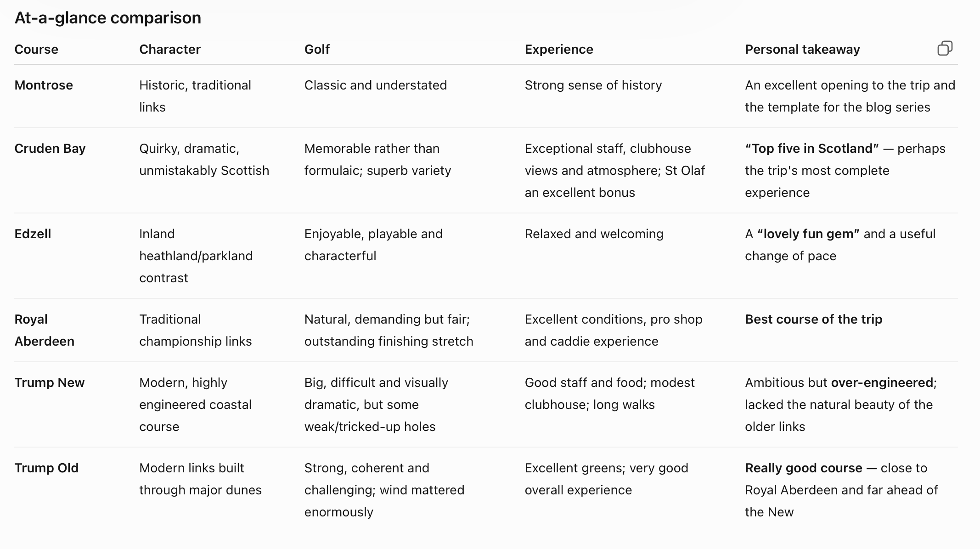Click the "Relaxed and welcoming" cell
The width and height of the screenshot is (980, 549).
(x=594, y=234)
